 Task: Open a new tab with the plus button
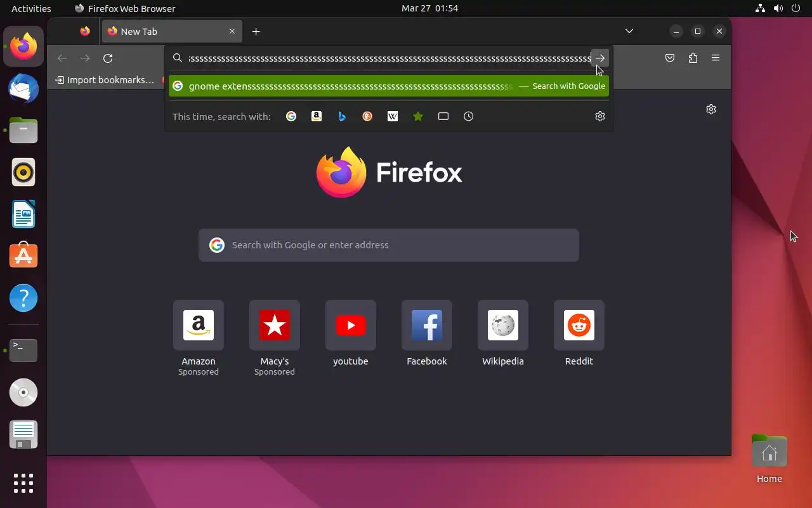256,32
